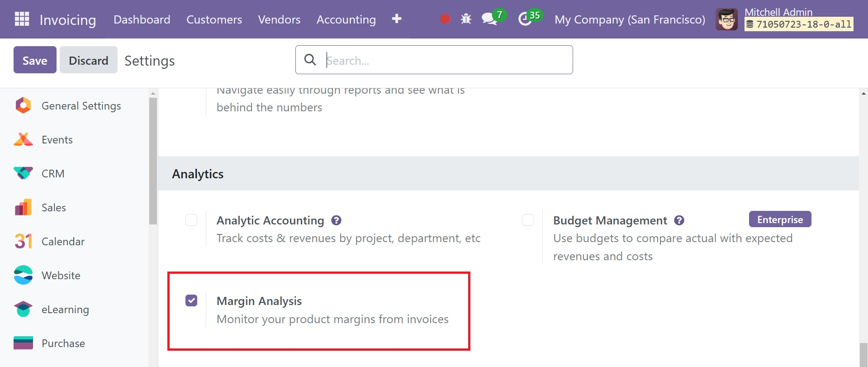Open the General Settings sidebar label

pos(81,106)
